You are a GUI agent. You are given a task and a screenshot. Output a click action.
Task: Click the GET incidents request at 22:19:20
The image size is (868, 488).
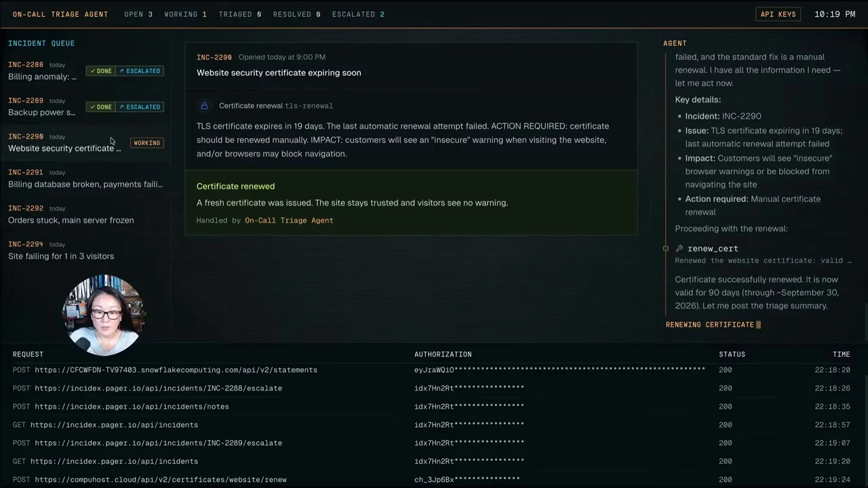[x=105, y=462]
